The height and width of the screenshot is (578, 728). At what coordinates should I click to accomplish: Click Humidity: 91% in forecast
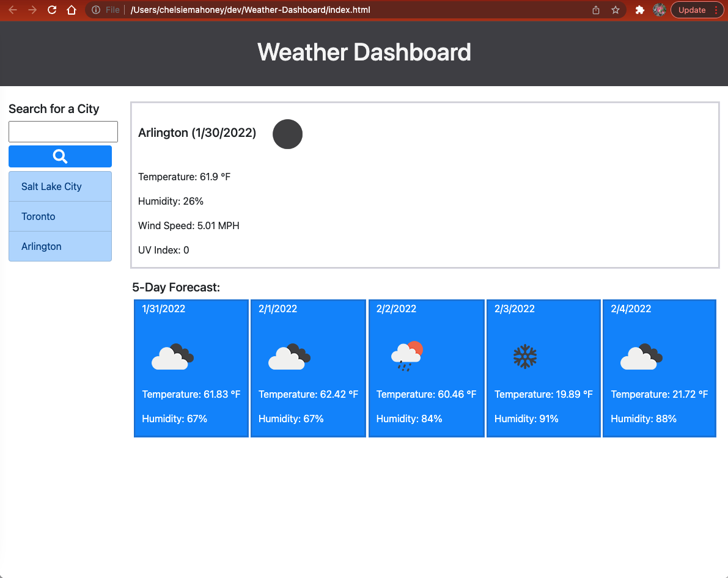tap(526, 419)
